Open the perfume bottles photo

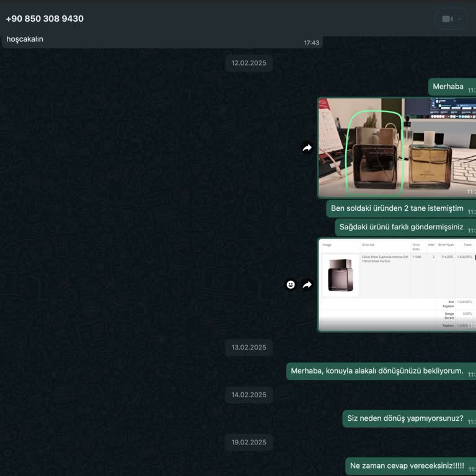pyautogui.click(x=397, y=148)
